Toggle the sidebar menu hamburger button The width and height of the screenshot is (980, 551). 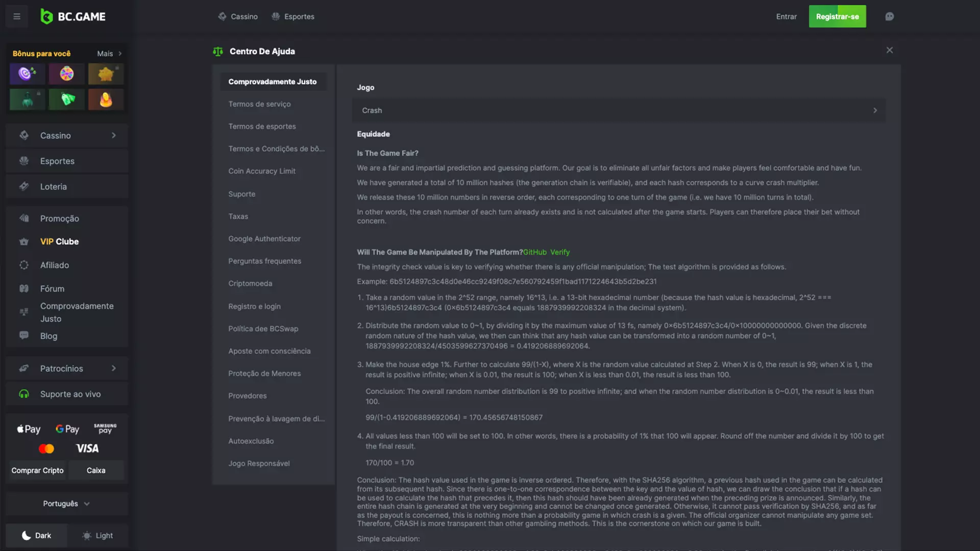tap(17, 16)
